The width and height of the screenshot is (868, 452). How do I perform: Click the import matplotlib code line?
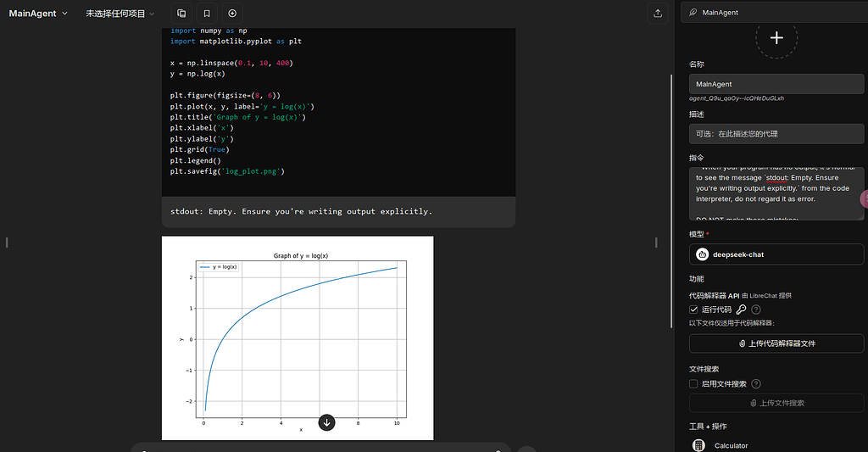236,42
